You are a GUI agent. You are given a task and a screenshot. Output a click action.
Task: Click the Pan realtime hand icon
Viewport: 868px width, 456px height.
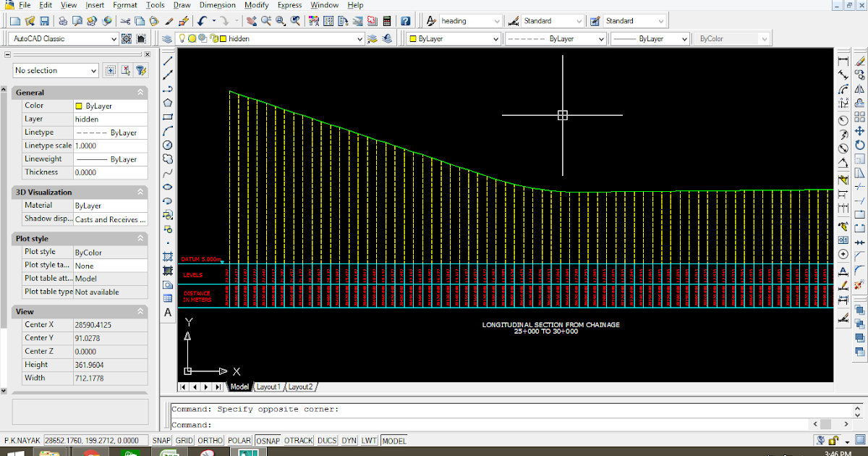252,21
